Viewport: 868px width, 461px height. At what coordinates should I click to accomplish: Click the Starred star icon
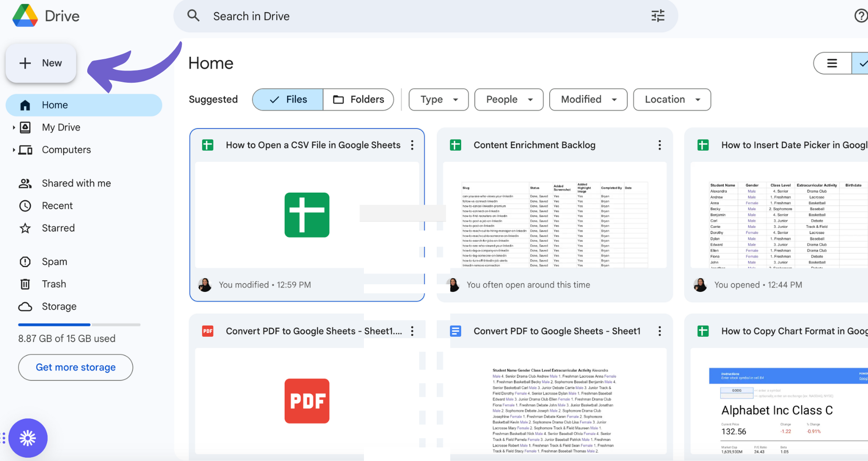(25, 228)
